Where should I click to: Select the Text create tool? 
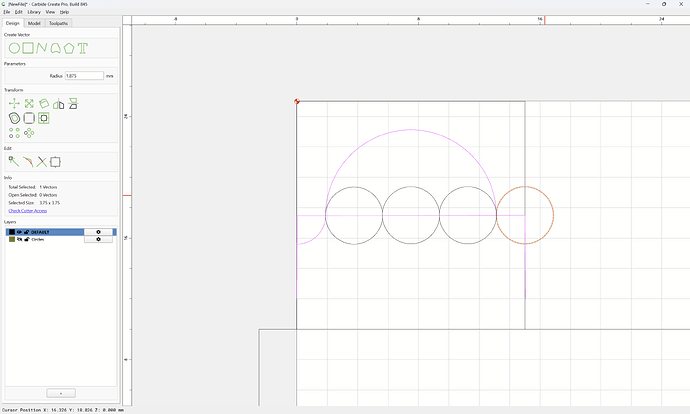pos(83,48)
